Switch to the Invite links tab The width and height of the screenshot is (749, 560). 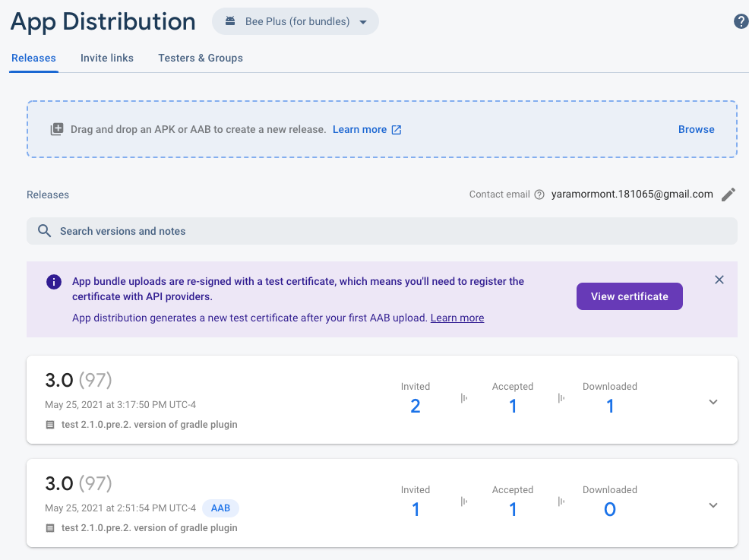point(107,58)
